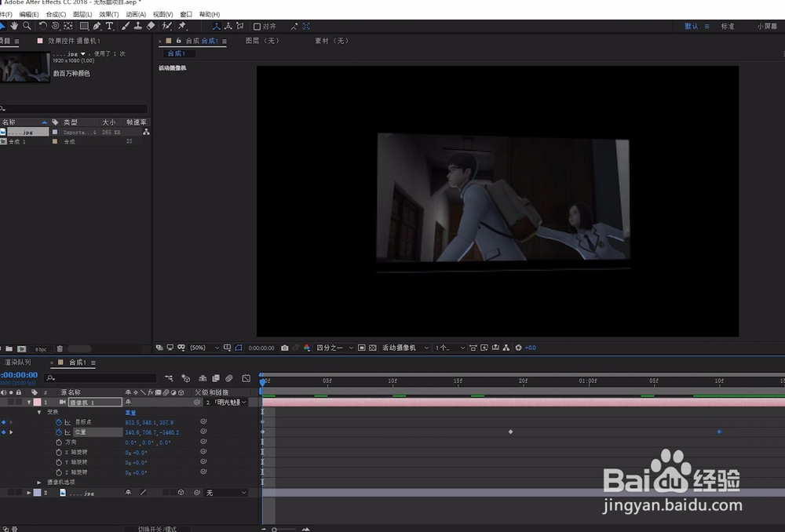Select the 默认 workspace
The image size is (785, 532).
pos(692,27)
